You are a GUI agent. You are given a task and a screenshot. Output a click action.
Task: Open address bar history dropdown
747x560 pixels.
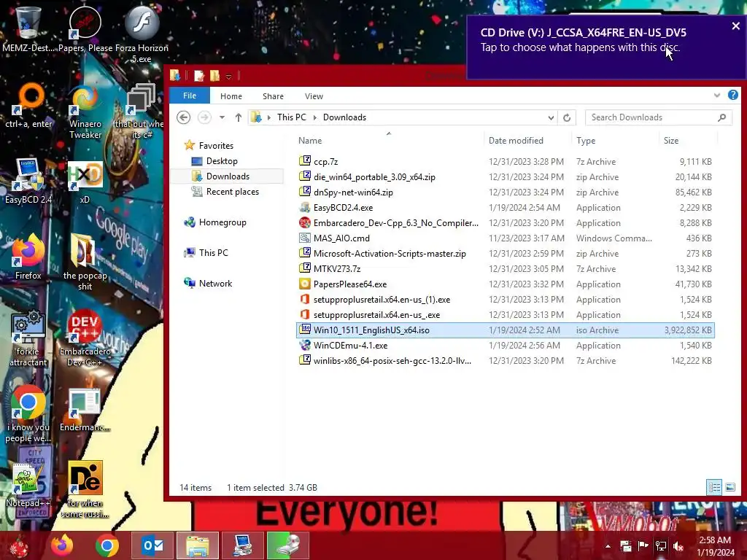pos(551,117)
